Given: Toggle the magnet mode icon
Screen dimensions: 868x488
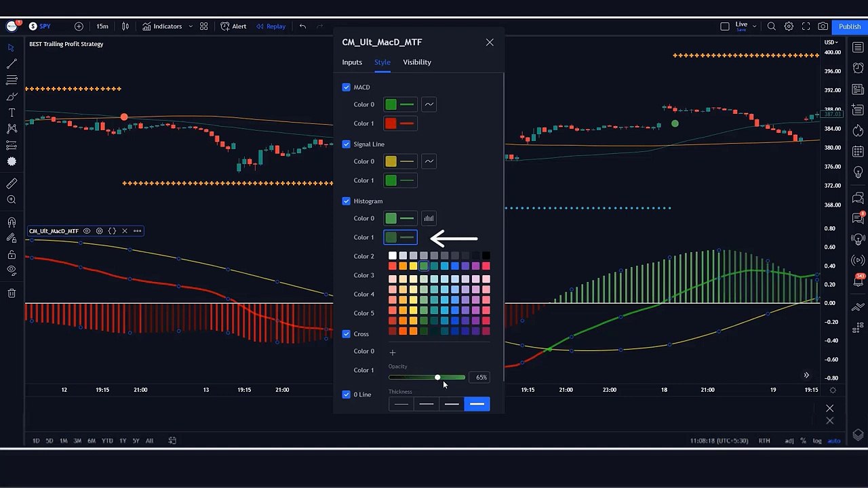Looking at the screenshot, I should [x=12, y=222].
